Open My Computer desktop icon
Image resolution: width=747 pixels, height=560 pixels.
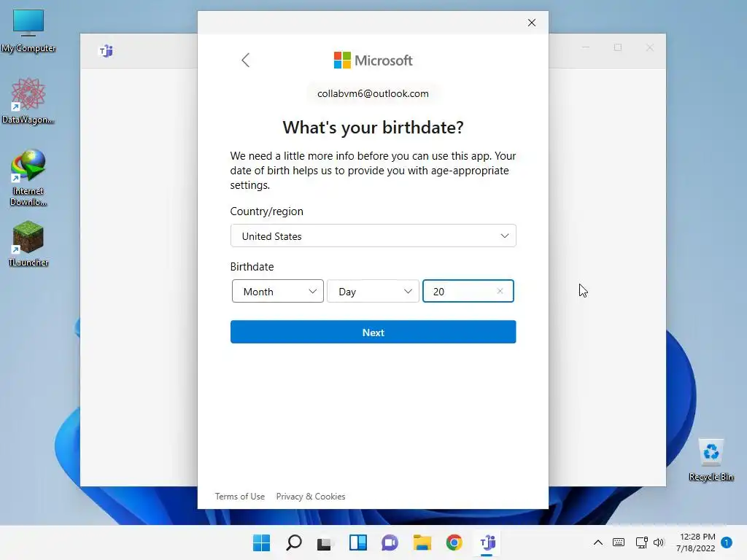[x=28, y=31]
